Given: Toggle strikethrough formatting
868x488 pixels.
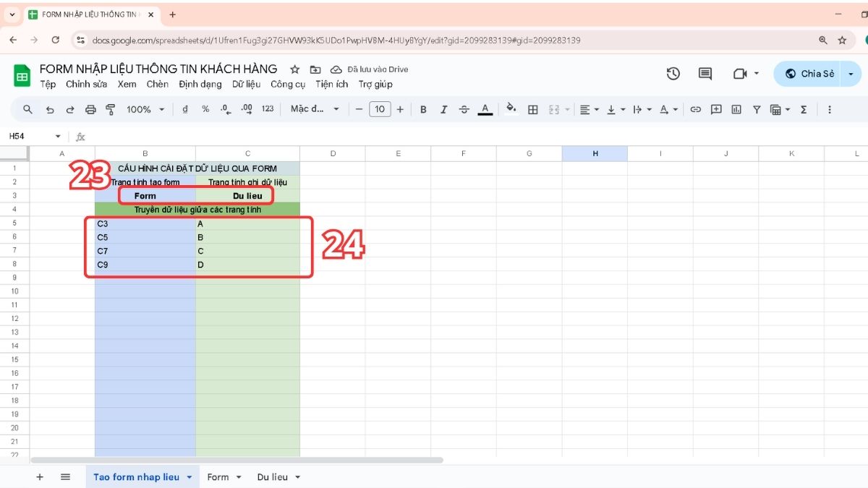Looking at the screenshot, I should click(x=464, y=109).
